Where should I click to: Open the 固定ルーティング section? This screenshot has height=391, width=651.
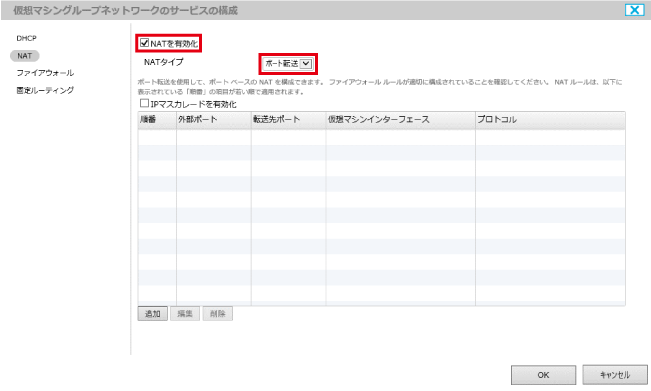click(x=45, y=90)
